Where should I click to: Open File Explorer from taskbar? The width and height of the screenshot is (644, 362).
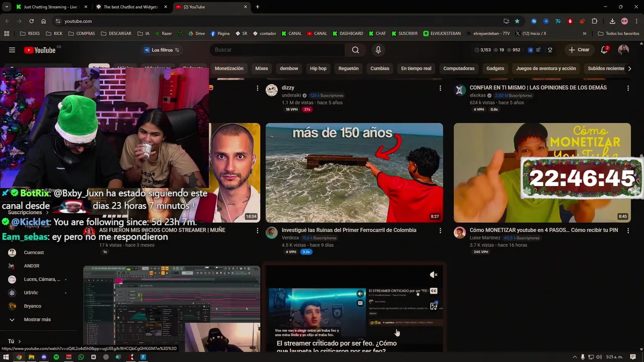31,357
